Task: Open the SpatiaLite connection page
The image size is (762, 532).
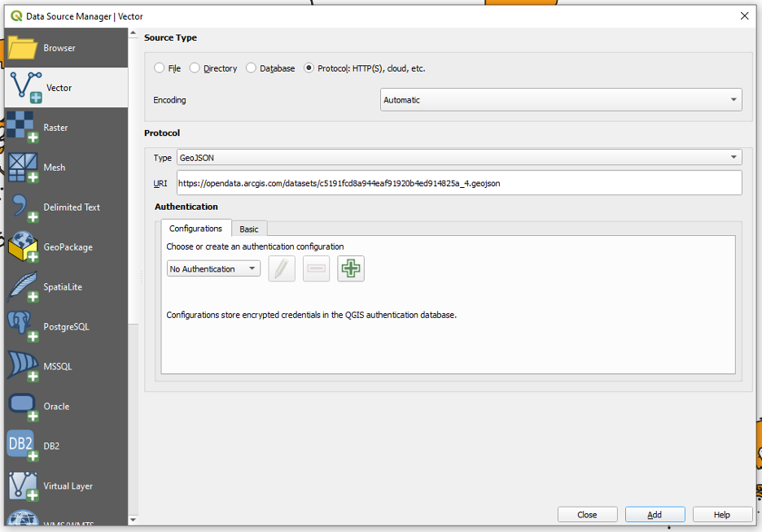Action: [65, 286]
